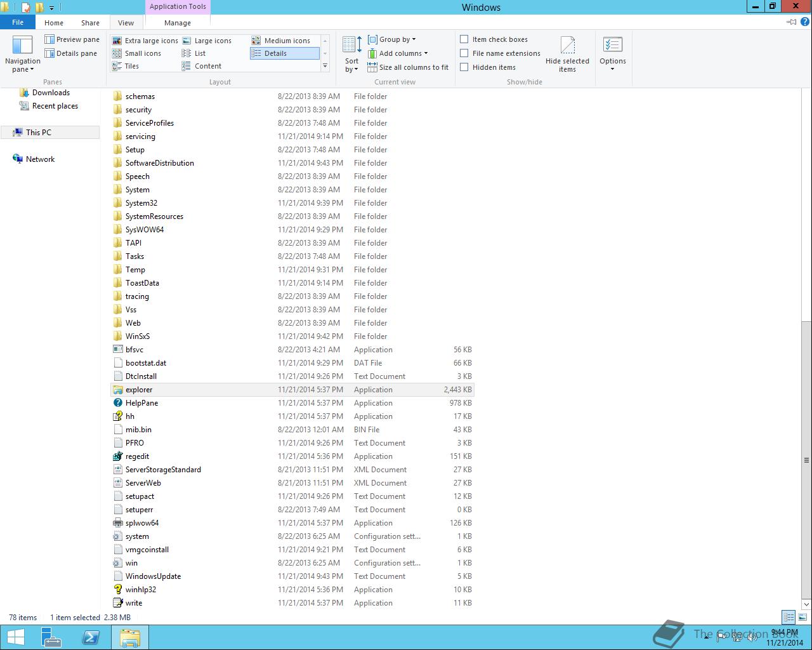This screenshot has height=650, width=812.
Task: Click the system configuration settings icon
Action: [x=117, y=536]
